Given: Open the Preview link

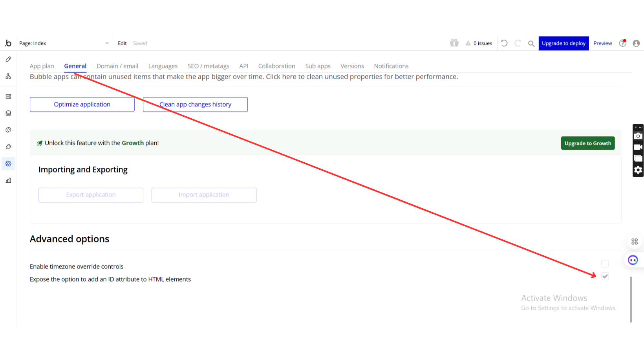Looking at the screenshot, I should [603, 43].
